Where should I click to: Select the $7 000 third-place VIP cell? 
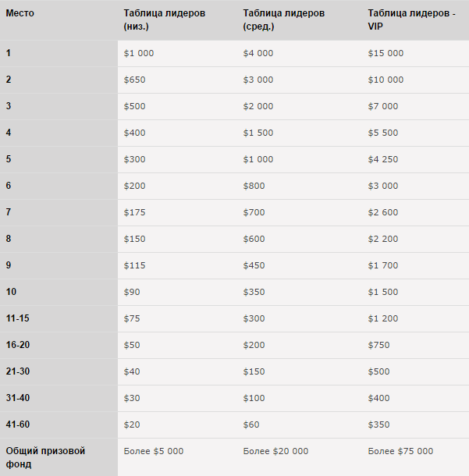click(383, 106)
